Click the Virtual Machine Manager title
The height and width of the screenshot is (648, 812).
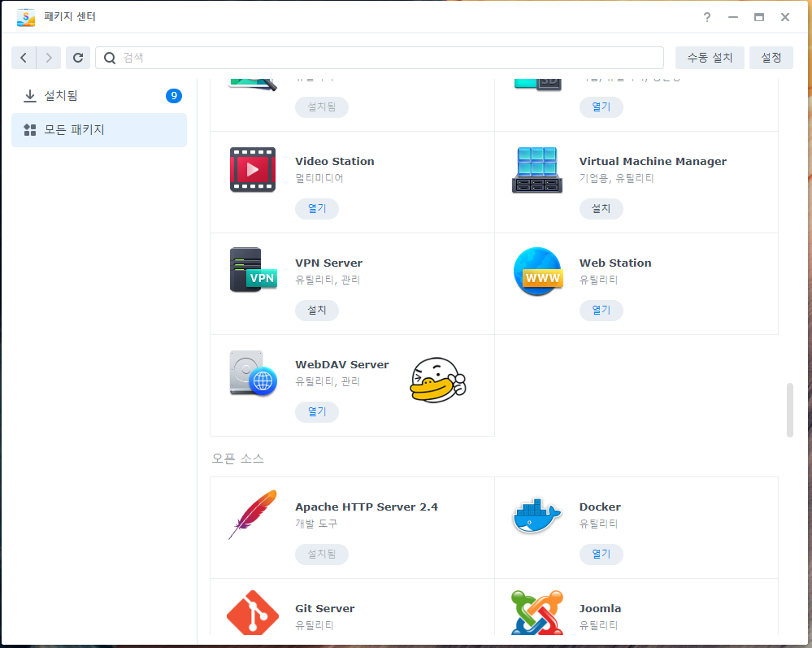coord(653,162)
